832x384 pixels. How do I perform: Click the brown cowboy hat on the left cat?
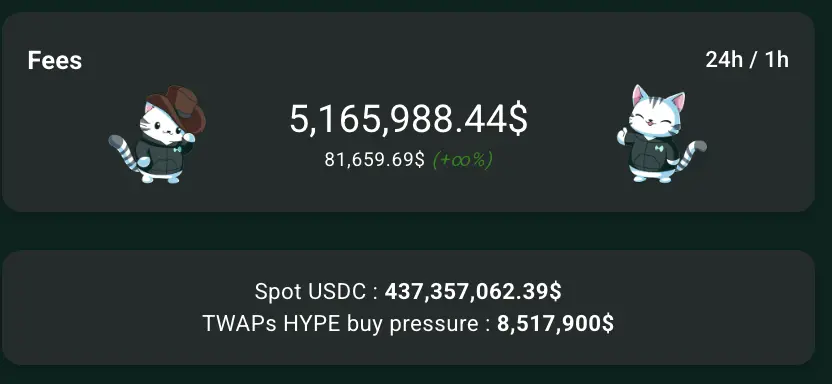(177, 108)
